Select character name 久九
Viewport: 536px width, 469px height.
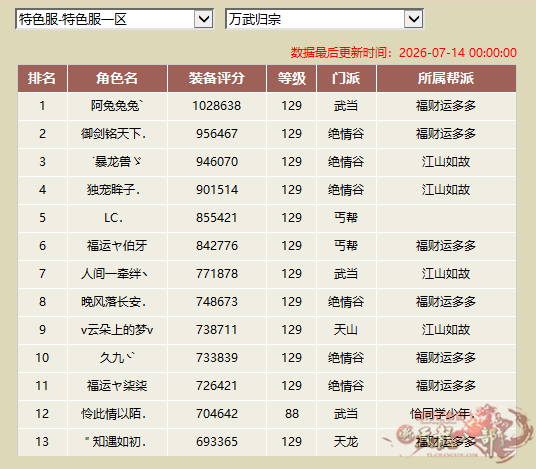(x=117, y=358)
